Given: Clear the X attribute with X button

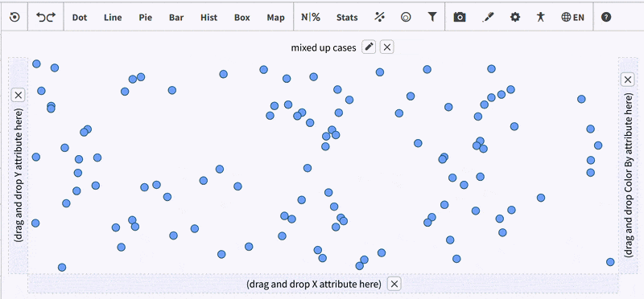Looking at the screenshot, I should coord(394,284).
